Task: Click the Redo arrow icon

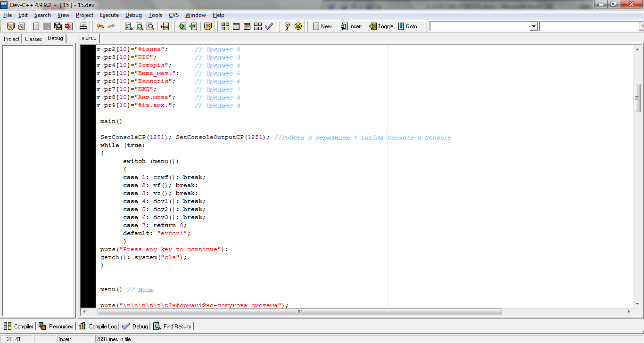Action: point(111,26)
